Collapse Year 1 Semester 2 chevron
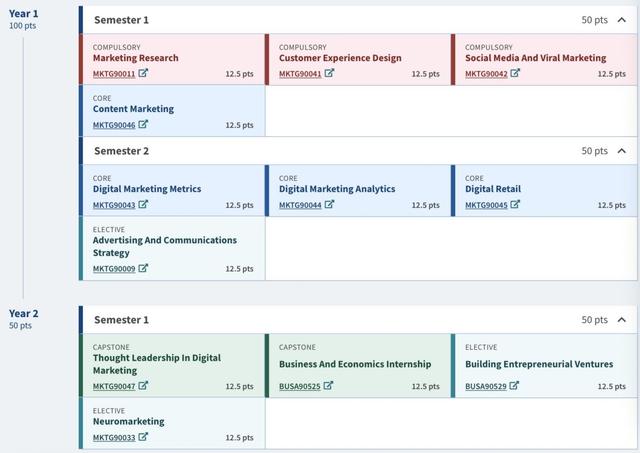 [621, 151]
